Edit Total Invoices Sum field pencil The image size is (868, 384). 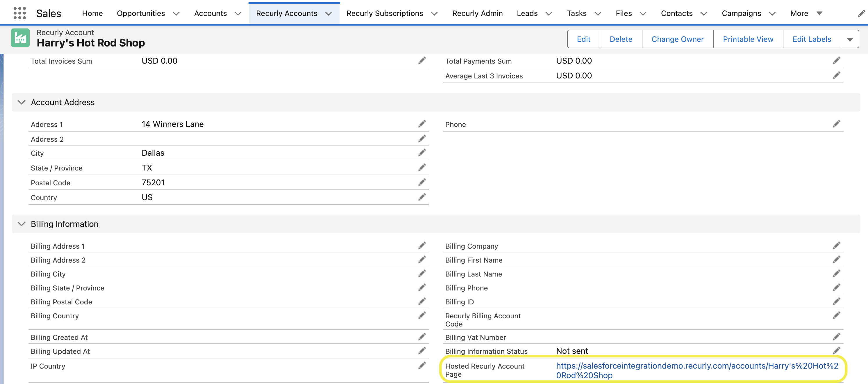422,61
